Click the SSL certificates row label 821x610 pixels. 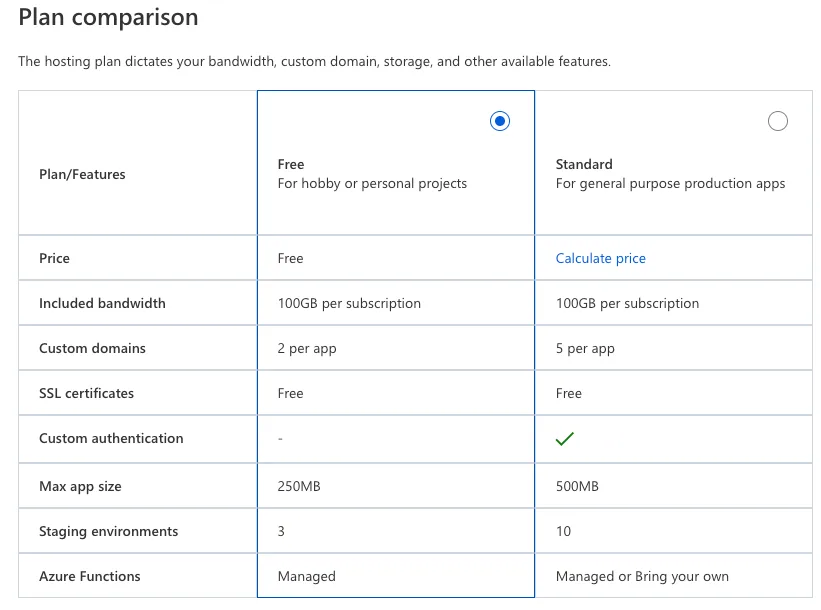[x=86, y=393]
